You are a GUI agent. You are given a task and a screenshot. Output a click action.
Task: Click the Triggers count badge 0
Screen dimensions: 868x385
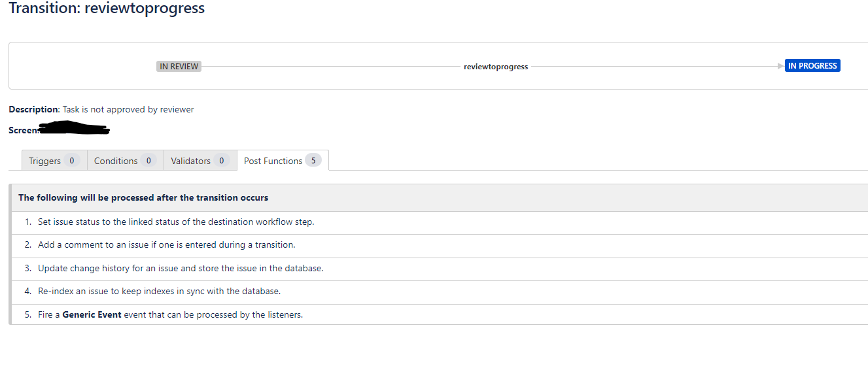pos(72,161)
